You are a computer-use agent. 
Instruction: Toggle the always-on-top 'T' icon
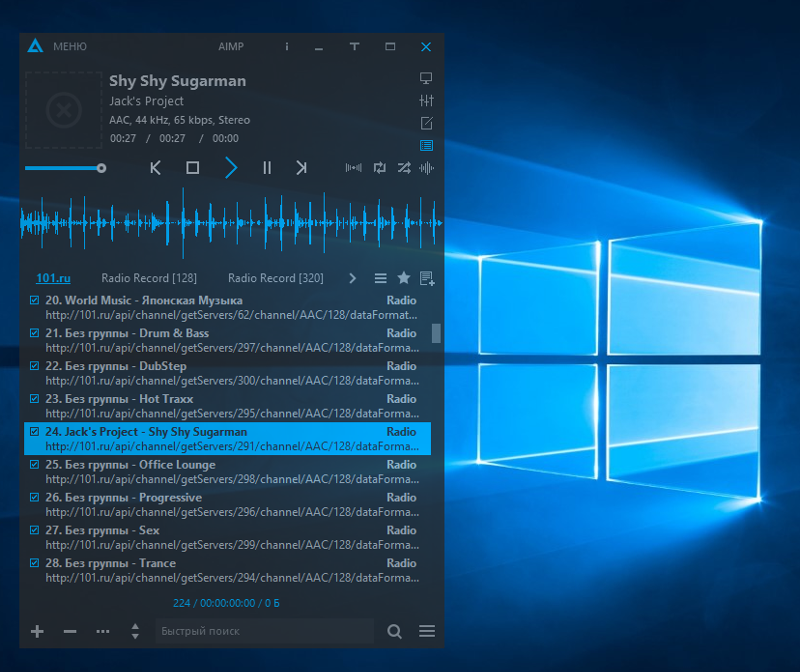[x=355, y=46]
